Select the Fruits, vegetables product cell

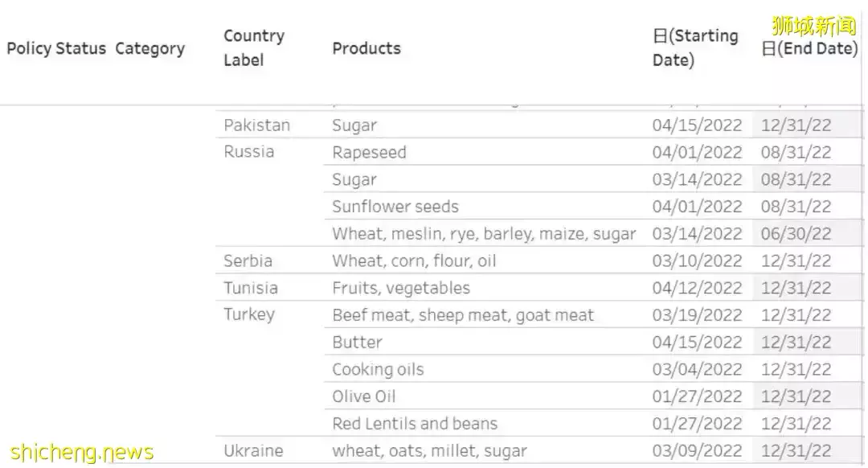401,288
